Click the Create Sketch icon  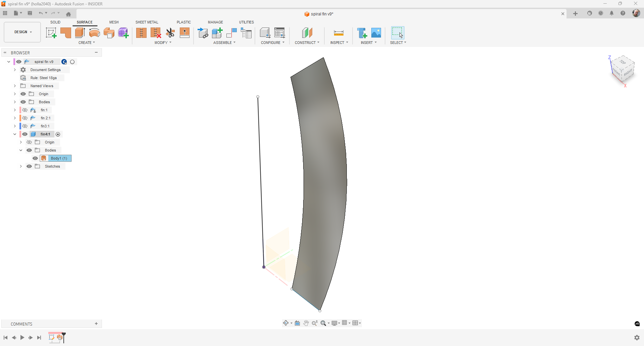click(51, 33)
